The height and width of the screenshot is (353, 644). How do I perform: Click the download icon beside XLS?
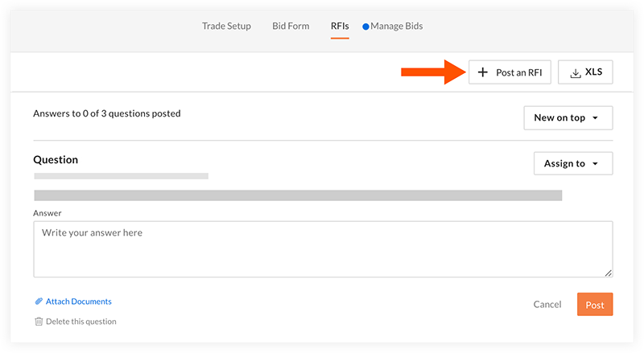click(x=576, y=73)
